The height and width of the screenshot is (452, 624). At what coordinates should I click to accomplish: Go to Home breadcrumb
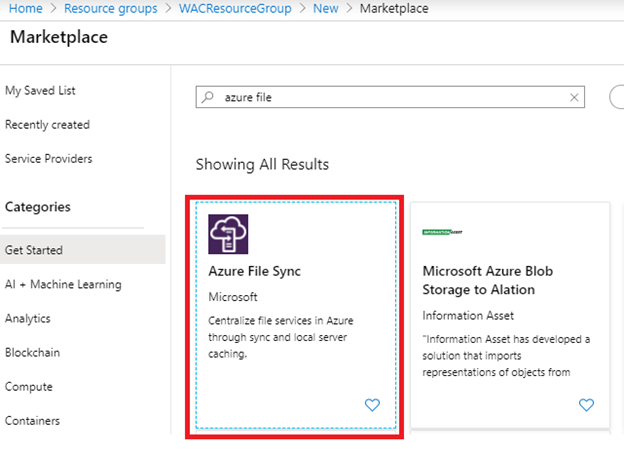[25, 8]
